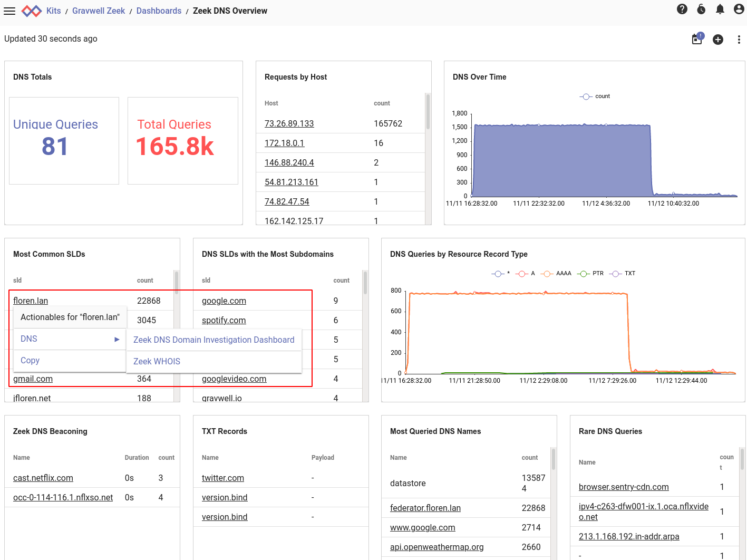This screenshot has height=560, width=747.
Task: Click the Most Common SLDs scrollbar
Action: click(177, 283)
